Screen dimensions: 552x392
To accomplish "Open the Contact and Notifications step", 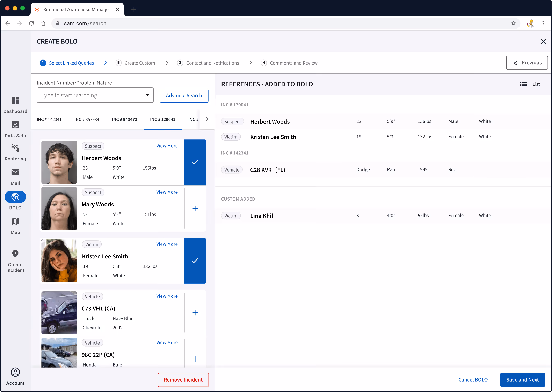I will tap(213, 63).
